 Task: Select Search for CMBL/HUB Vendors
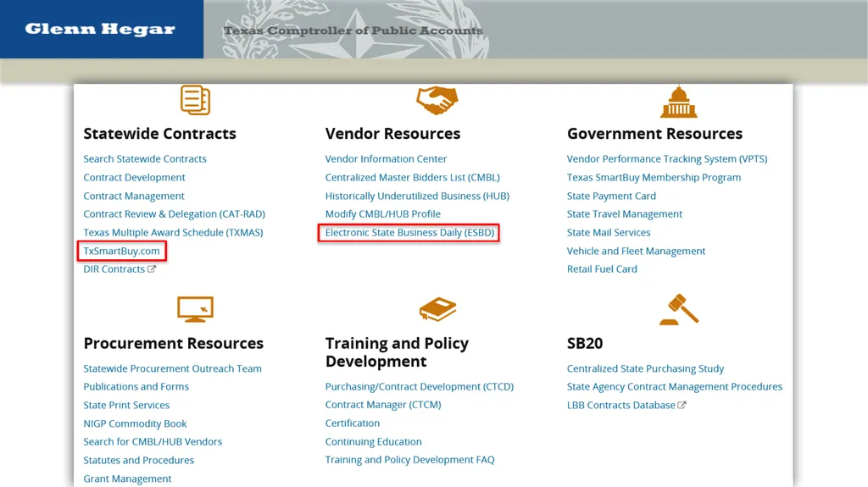(x=153, y=441)
